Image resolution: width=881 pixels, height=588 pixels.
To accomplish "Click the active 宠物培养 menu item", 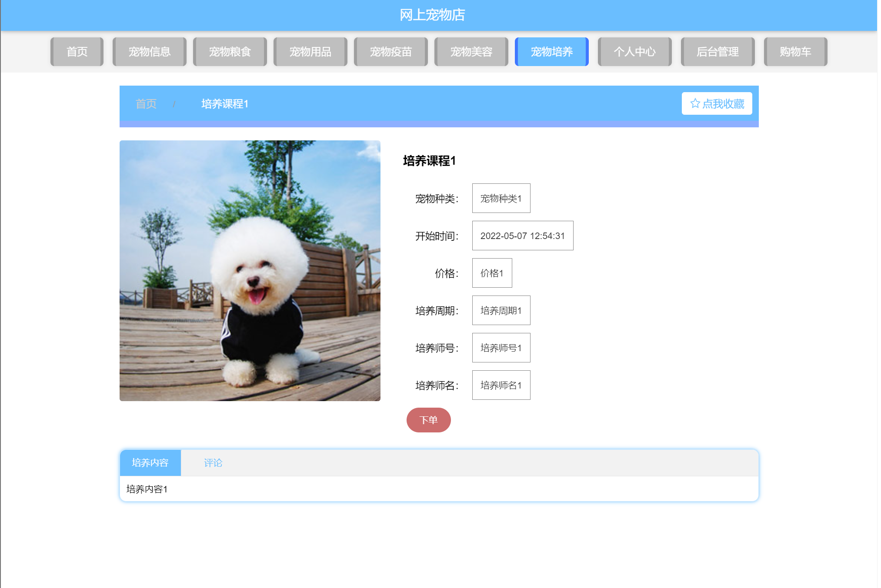I will point(551,52).
